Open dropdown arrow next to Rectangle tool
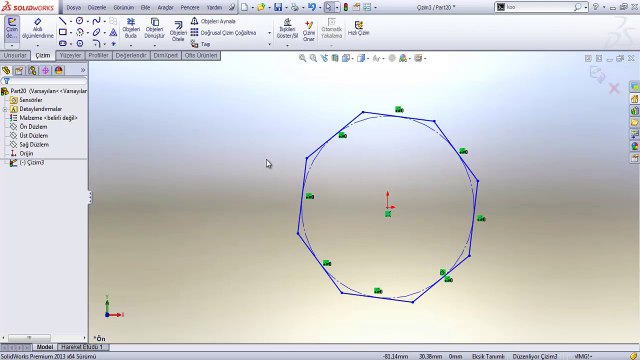The height and width of the screenshot is (360, 640). (x=71, y=32)
